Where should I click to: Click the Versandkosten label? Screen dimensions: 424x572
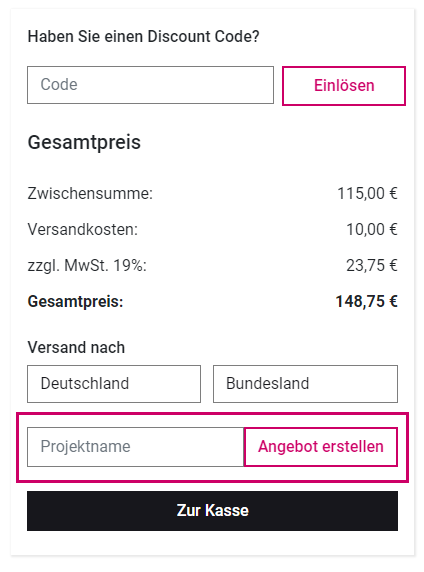83,229
